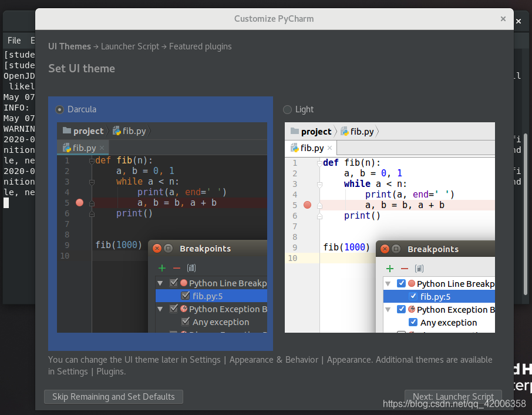Toggle Any exception checkbox in Darcula preview

point(186,322)
